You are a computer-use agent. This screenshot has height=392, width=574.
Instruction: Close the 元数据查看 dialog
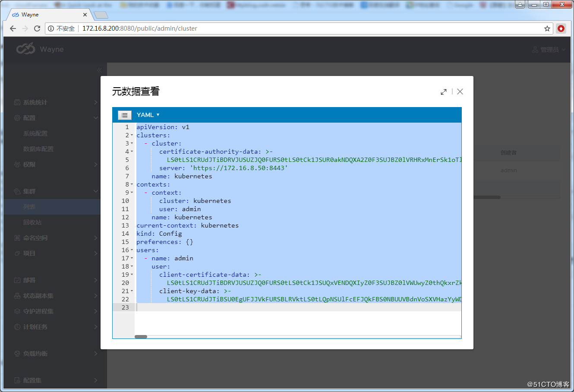460,92
